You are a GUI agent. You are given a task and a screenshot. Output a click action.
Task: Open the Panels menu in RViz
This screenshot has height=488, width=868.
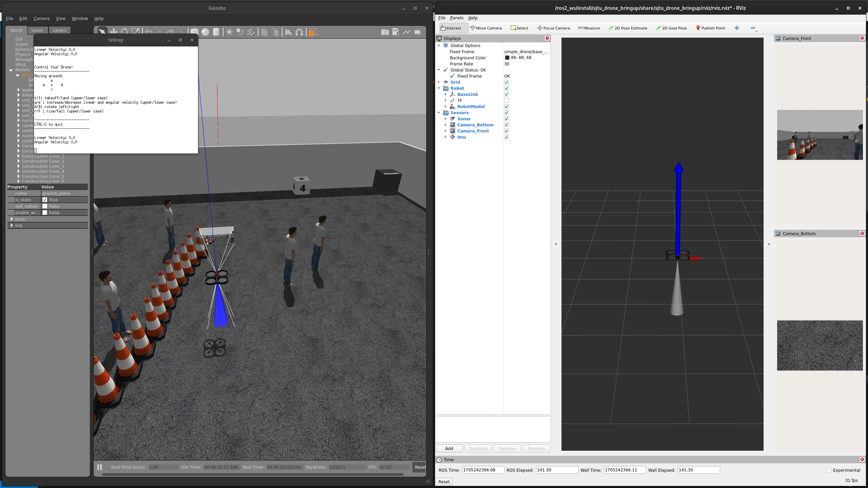point(456,18)
